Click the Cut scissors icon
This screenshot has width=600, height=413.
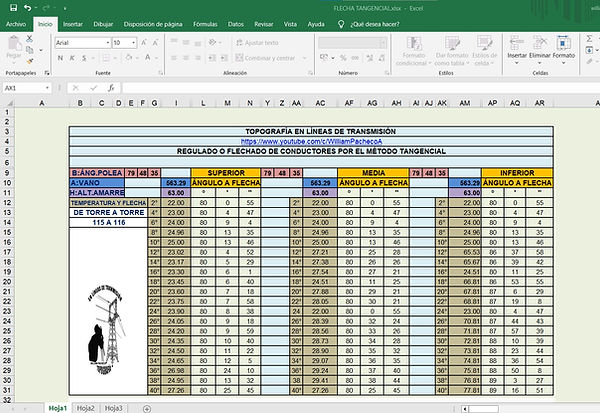(x=29, y=39)
